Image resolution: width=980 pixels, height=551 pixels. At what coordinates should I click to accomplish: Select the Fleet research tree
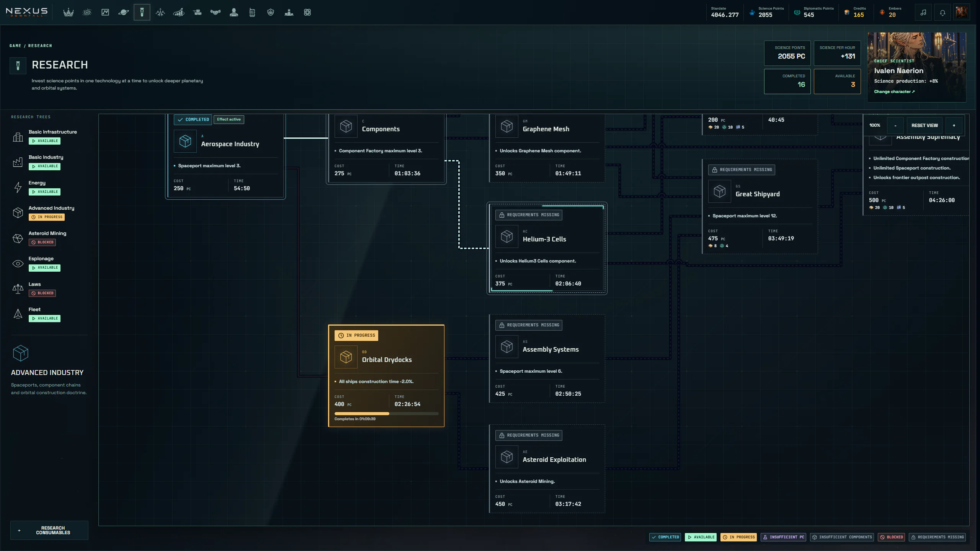point(49,314)
